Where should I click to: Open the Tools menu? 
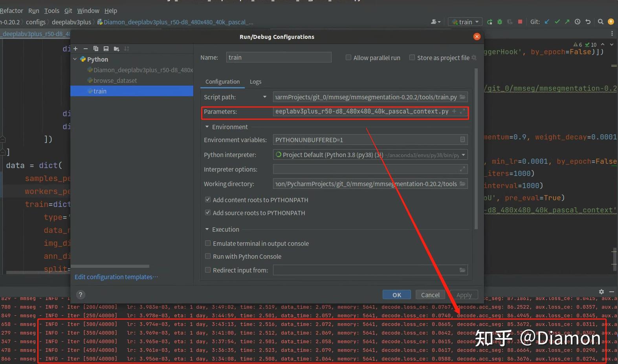tap(51, 11)
